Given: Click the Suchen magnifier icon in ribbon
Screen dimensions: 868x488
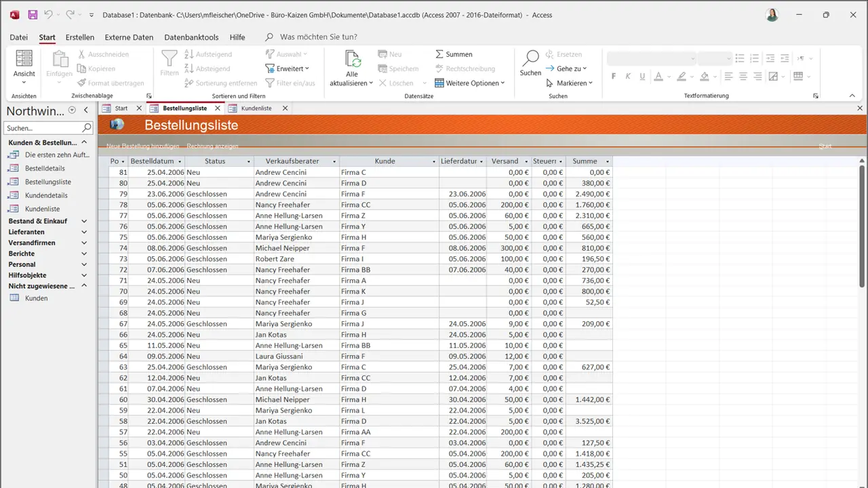Looking at the screenshot, I should point(530,58).
